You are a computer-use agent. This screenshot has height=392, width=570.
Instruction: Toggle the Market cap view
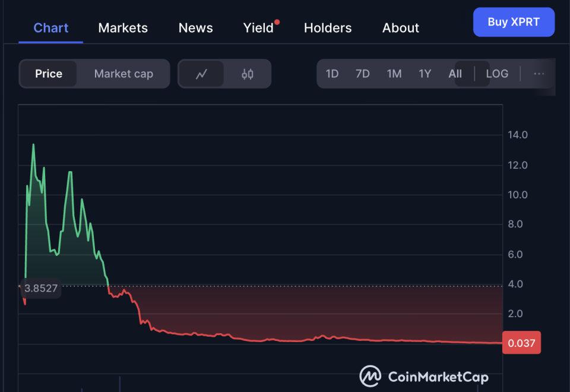point(123,74)
